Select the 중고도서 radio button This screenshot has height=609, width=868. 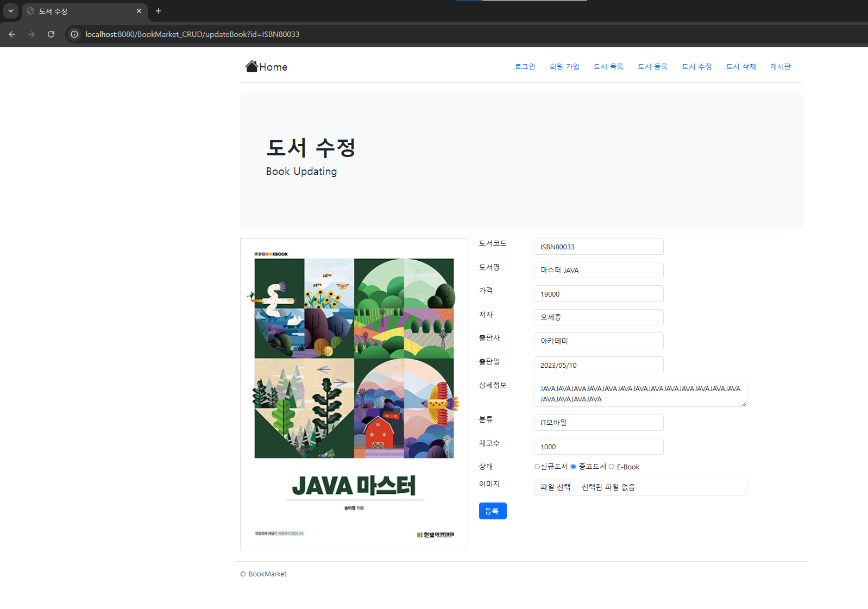click(573, 467)
